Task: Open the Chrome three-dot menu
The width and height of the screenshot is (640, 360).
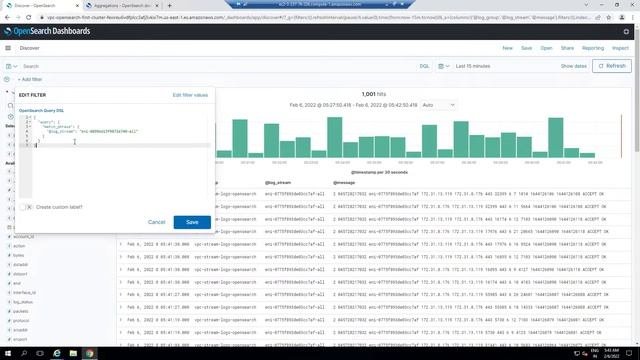Action: 633,18
